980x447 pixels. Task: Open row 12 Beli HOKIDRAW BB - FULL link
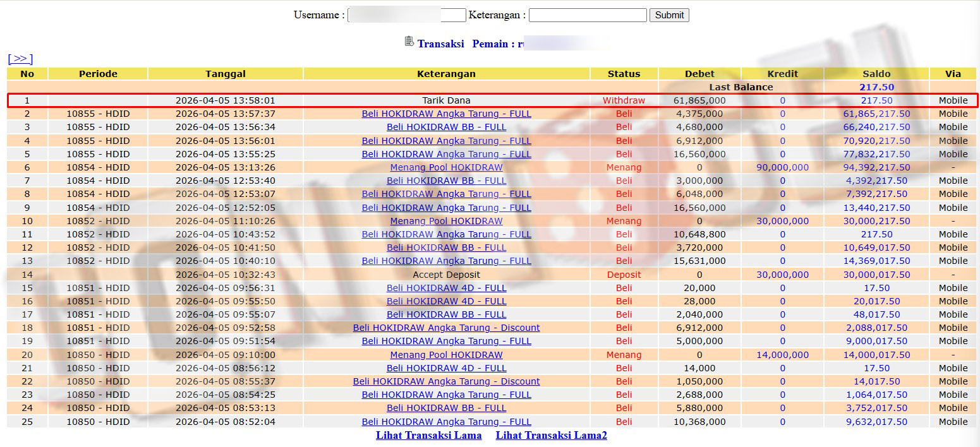(446, 247)
